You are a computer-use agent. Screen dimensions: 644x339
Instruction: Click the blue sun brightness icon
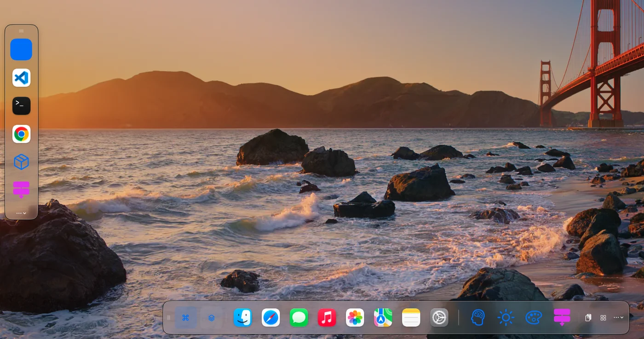click(506, 318)
